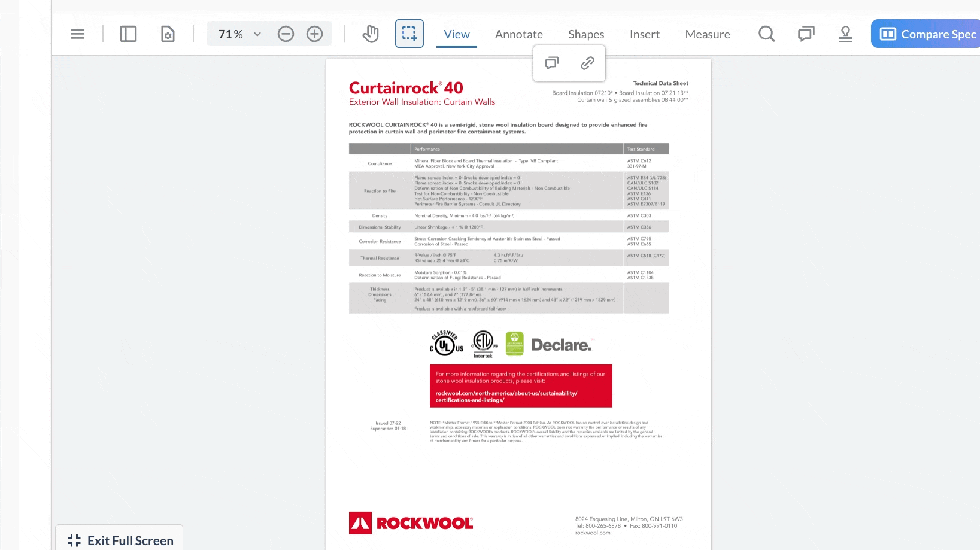Click the rockwool.com certifications link
The image size is (980, 550).
click(506, 397)
